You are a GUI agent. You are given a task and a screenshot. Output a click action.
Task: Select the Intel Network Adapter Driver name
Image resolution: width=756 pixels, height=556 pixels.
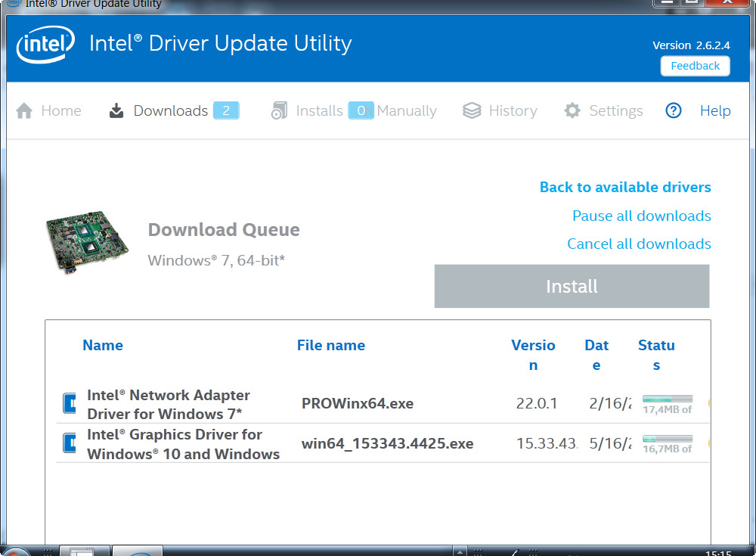(169, 405)
